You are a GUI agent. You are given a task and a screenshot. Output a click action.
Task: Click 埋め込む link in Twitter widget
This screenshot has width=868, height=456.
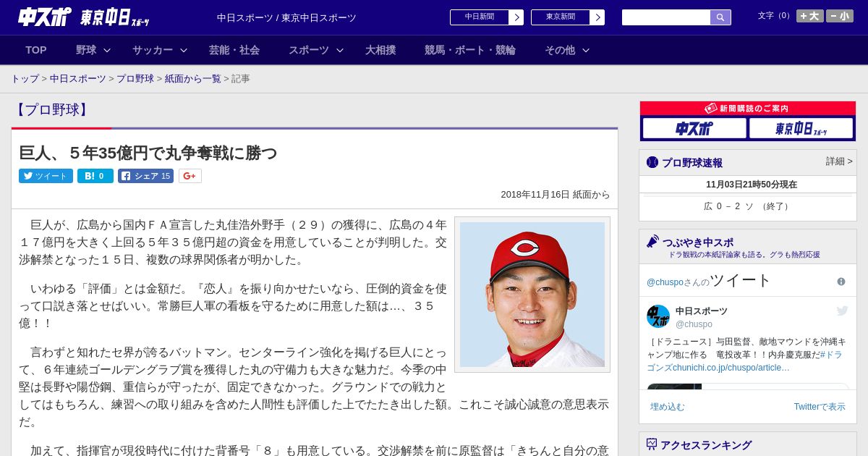pos(667,407)
